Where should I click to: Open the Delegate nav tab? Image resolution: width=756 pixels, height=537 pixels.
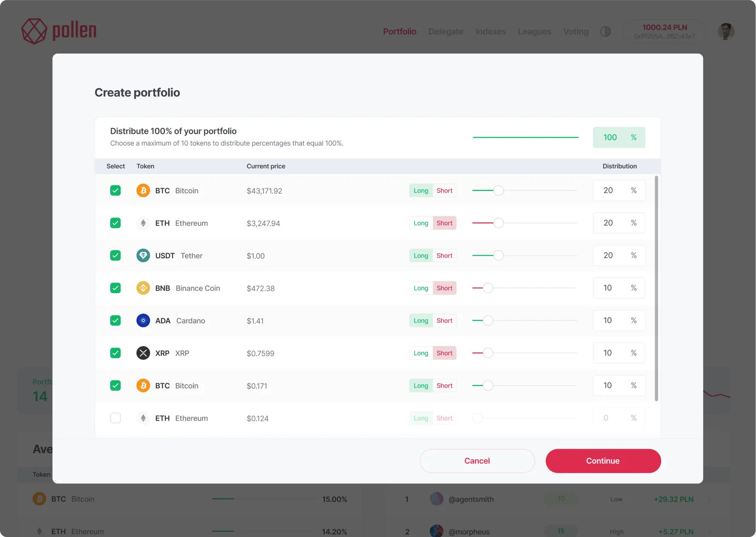pyautogui.click(x=446, y=31)
